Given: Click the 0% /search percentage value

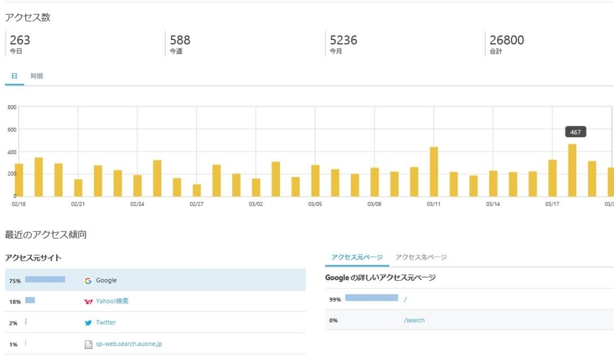Looking at the screenshot, I should [x=333, y=320].
